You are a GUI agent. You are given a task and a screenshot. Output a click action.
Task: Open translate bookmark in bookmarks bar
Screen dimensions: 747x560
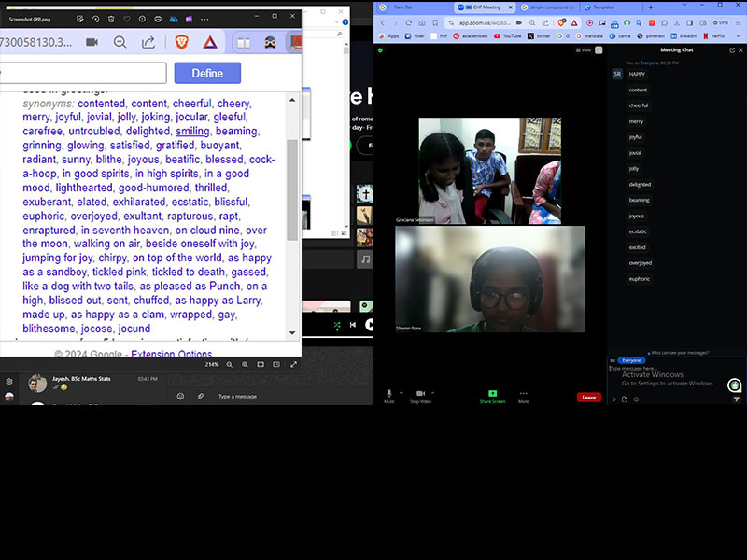[590, 36]
